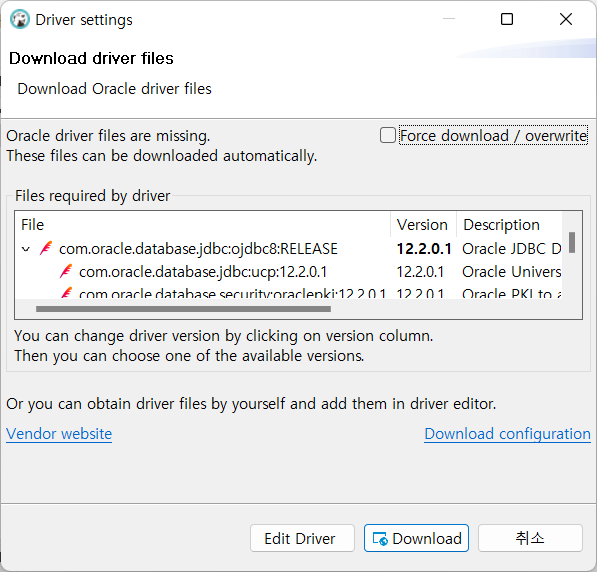Click the Download button

click(x=416, y=538)
